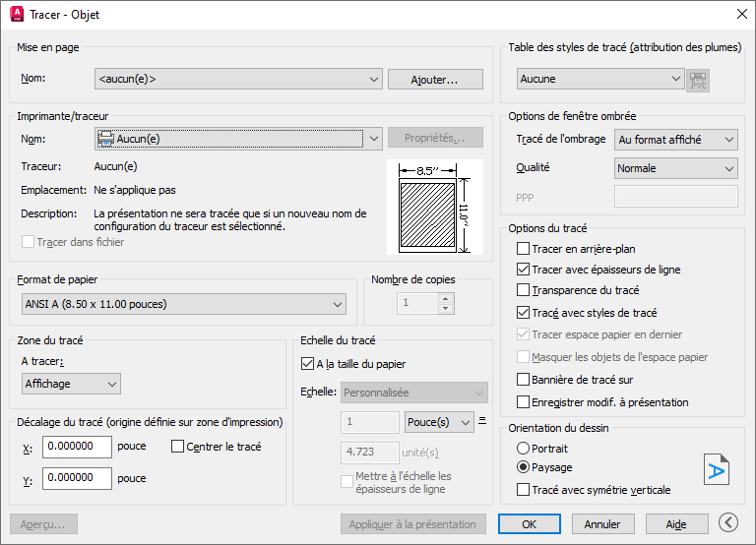The image size is (756, 545).
Task: Enable Tracer en arrière-plan checkbox
Action: [x=524, y=250]
